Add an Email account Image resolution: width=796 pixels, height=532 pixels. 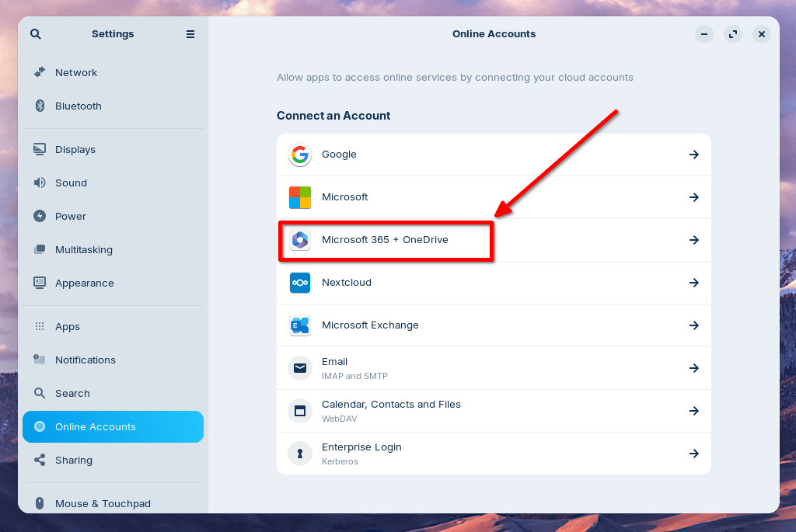[x=494, y=368]
